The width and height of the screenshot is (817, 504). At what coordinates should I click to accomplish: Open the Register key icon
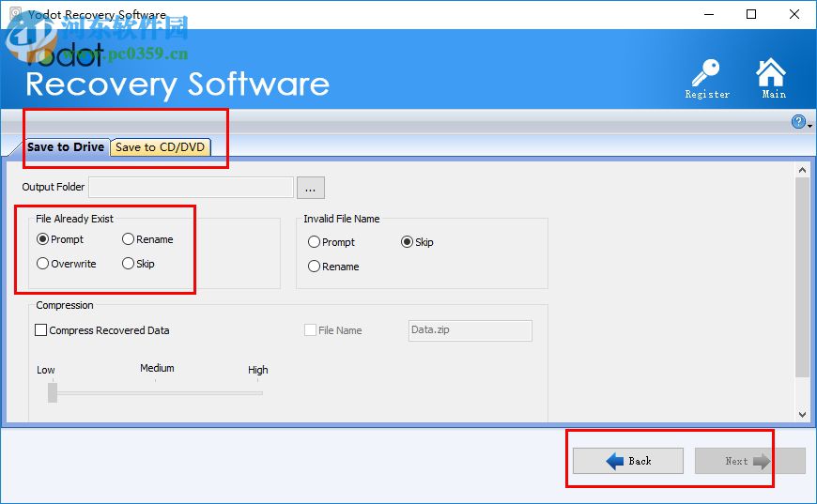(x=706, y=79)
